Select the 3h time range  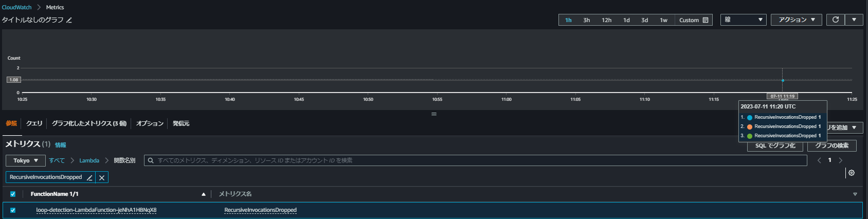tap(586, 20)
